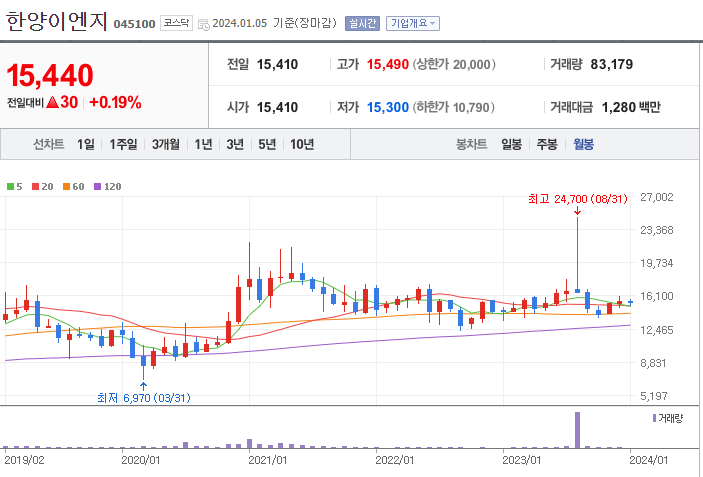Open the 기업개요 dropdown

[413, 23]
